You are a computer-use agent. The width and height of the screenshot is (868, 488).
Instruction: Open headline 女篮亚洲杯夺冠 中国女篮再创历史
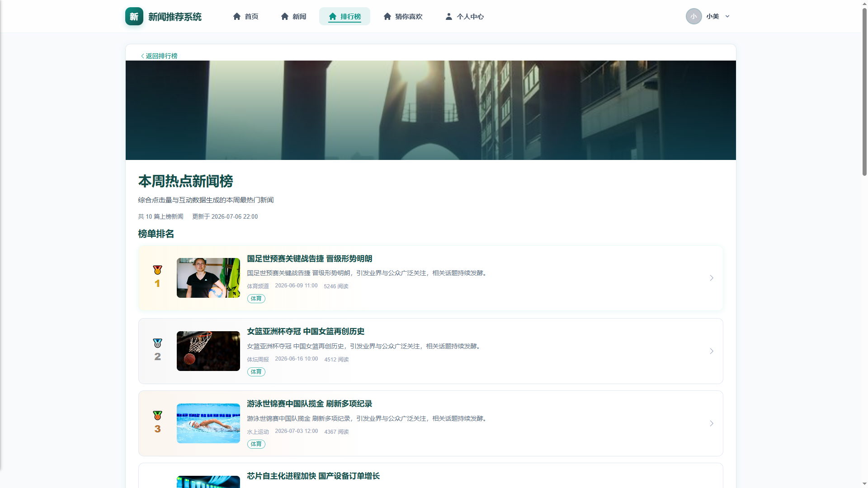point(306,331)
